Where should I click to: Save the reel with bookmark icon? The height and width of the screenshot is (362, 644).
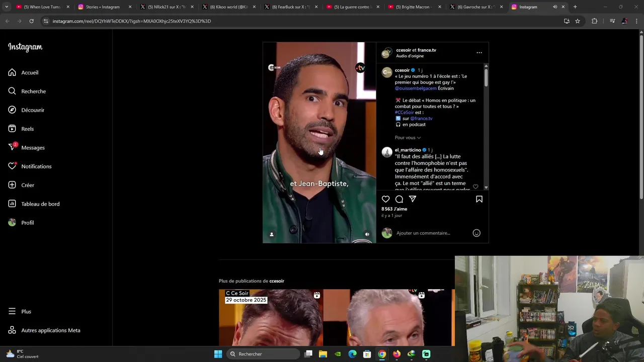(x=479, y=199)
